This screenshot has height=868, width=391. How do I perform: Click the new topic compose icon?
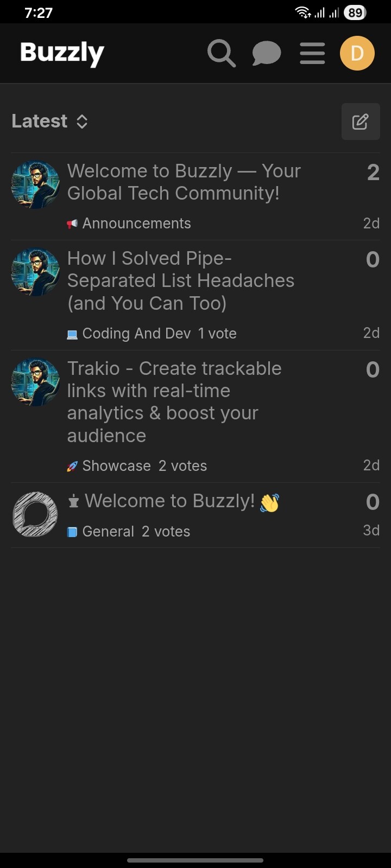click(x=360, y=122)
